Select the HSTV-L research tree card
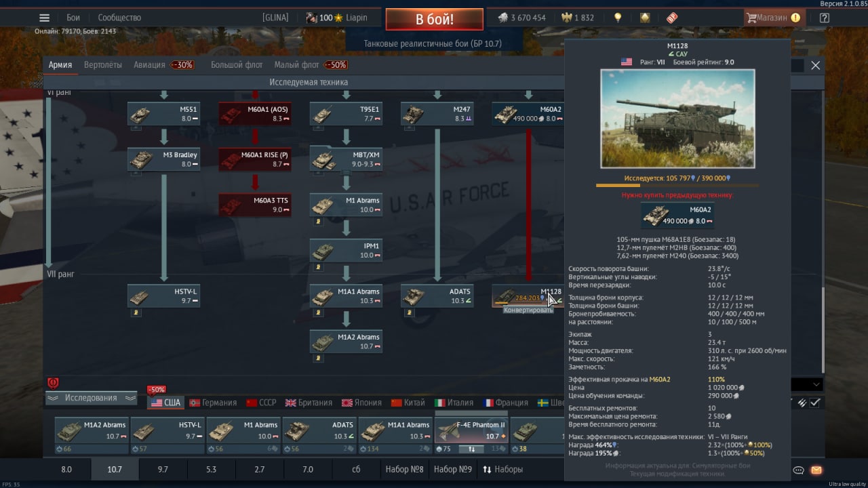868x488 pixels. click(x=163, y=296)
